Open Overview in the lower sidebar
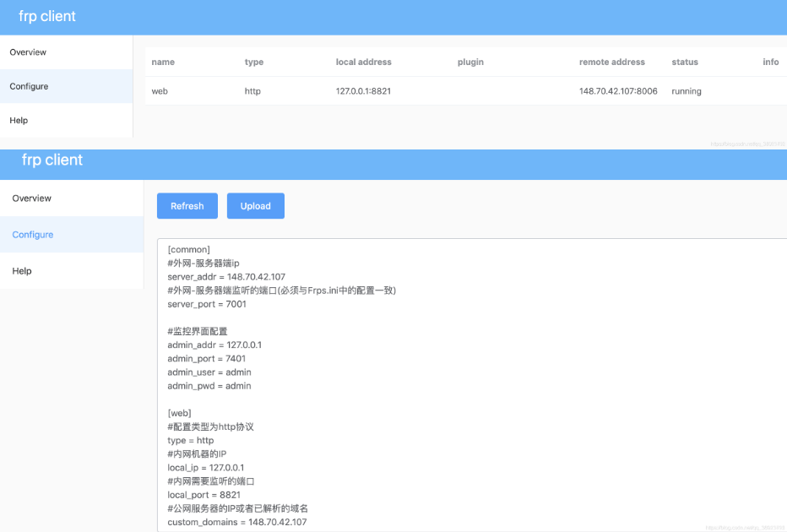The height and width of the screenshot is (532, 787). click(x=72, y=198)
